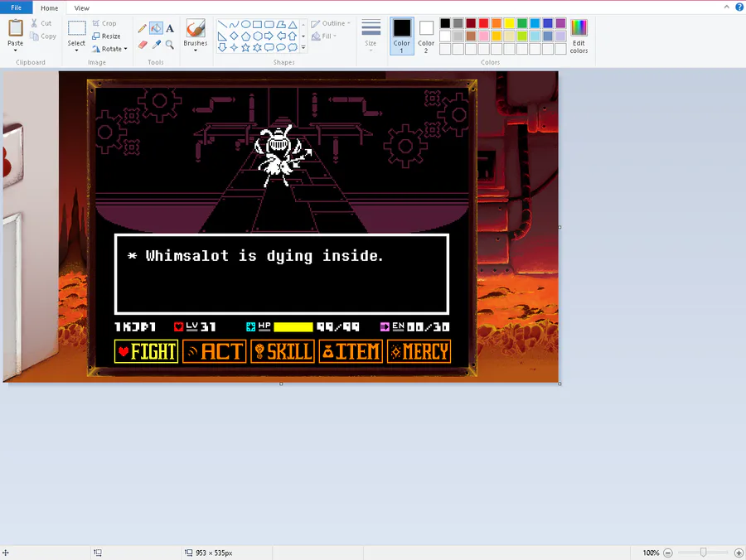Open the Size line thickness dropdown
Screen dimensions: 746x560
(x=371, y=35)
